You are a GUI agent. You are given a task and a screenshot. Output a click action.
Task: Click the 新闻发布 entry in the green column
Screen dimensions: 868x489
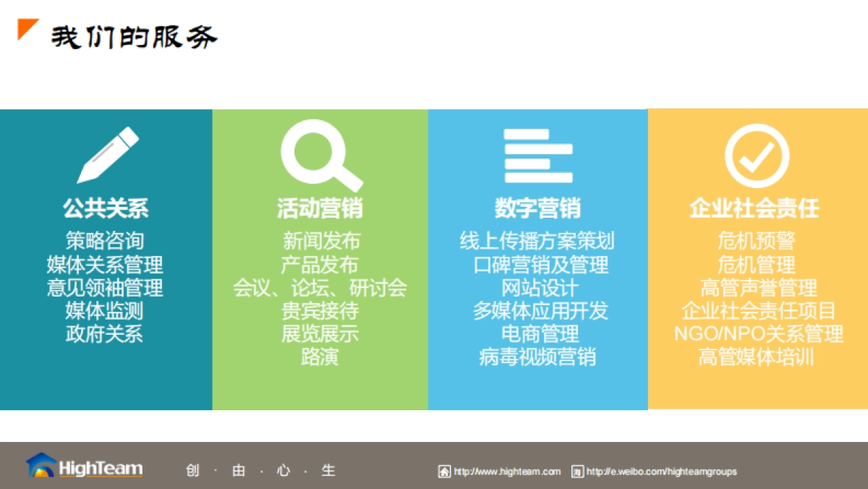320,240
